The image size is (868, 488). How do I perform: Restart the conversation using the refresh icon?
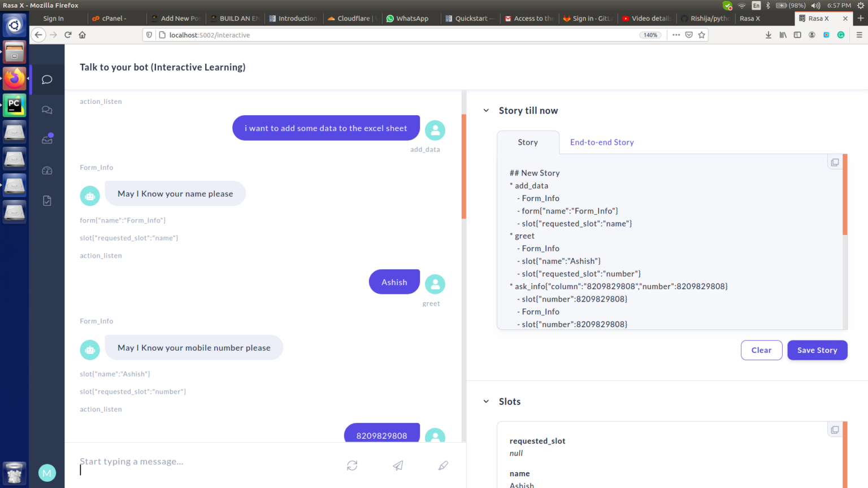tap(352, 465)
